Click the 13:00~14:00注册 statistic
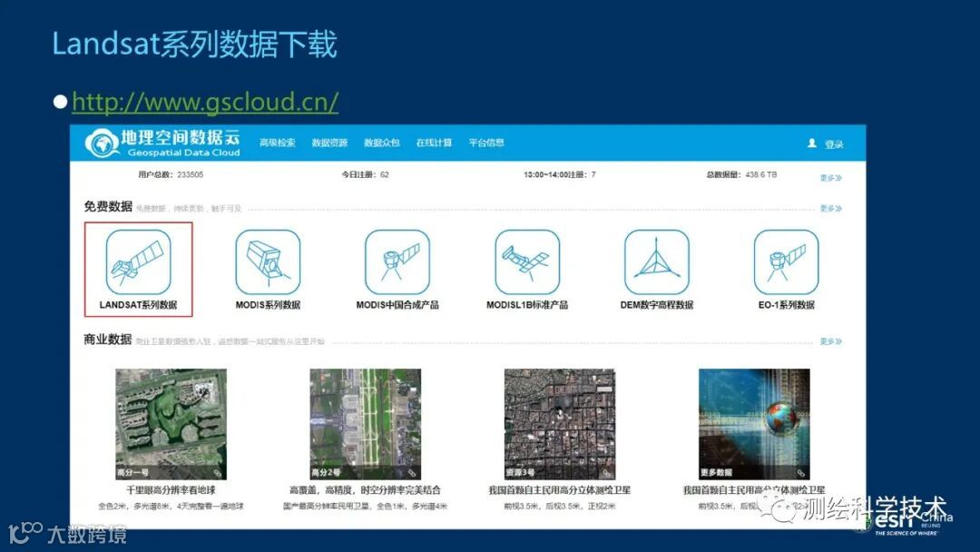The height and width of the screenshot is (552, 980). (x=559, y=175)
